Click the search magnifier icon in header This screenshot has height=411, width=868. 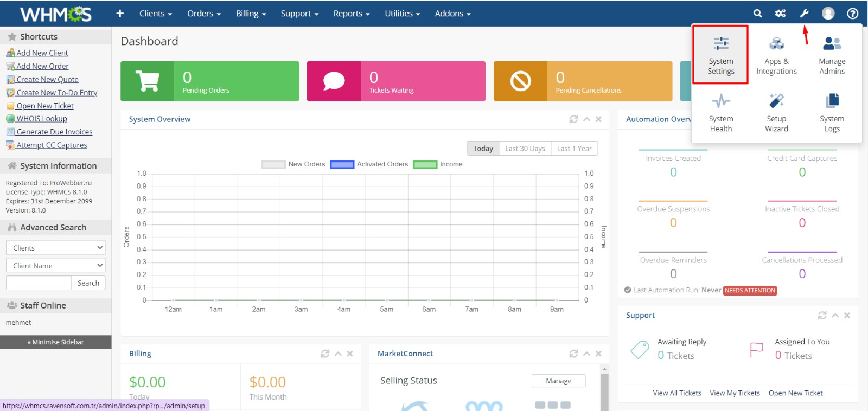[757, 14]
